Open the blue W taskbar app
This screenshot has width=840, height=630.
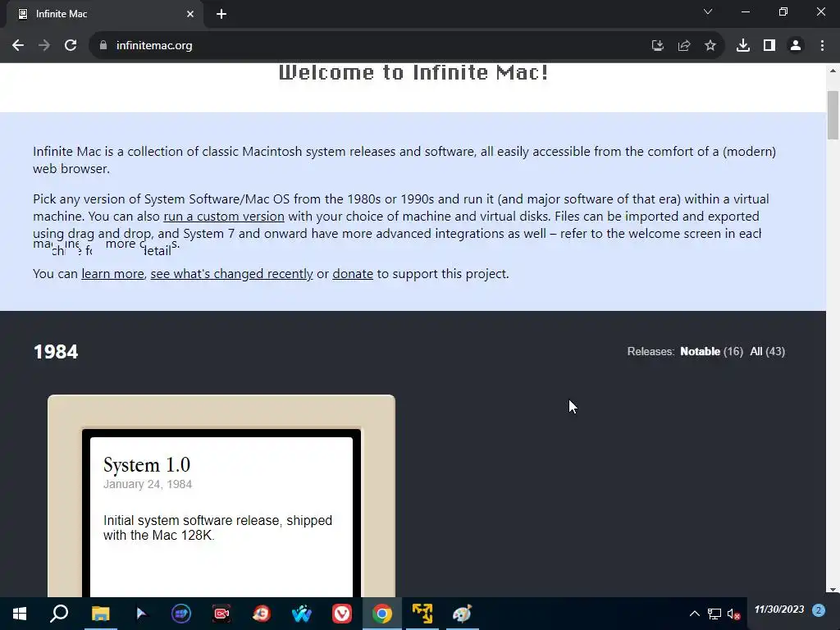pos(302,614)
